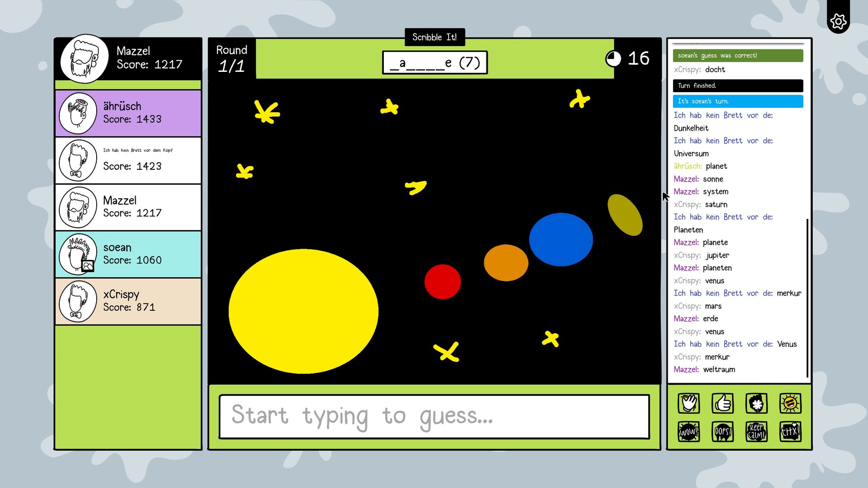Image resolution: width=868 pixels, height=488 pixels.
Task: Toggle theährüsch player panel
Action: point(128,113)
